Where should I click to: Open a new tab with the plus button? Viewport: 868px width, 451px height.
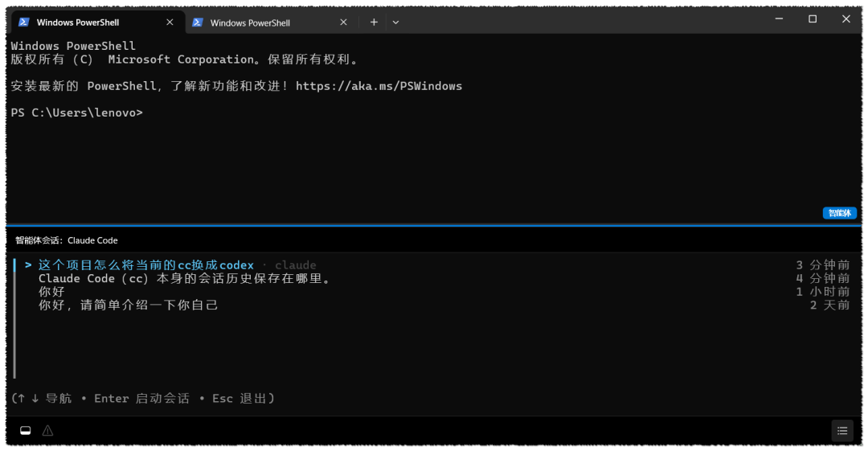(375, 23)
